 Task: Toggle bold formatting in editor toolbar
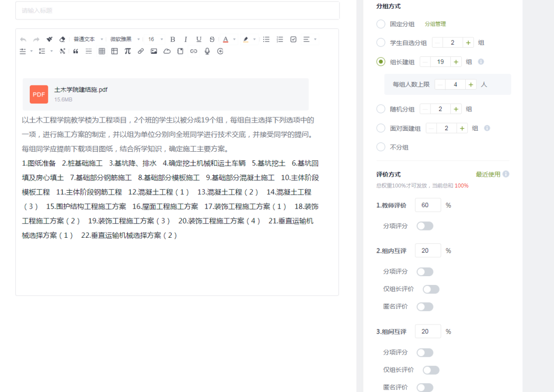click(173, 39)
